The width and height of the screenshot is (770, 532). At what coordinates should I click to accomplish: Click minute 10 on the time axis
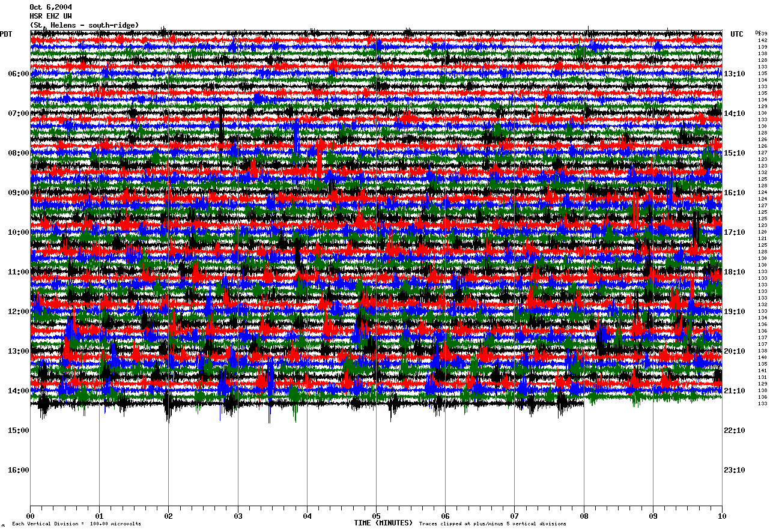[x=721, y=516]
